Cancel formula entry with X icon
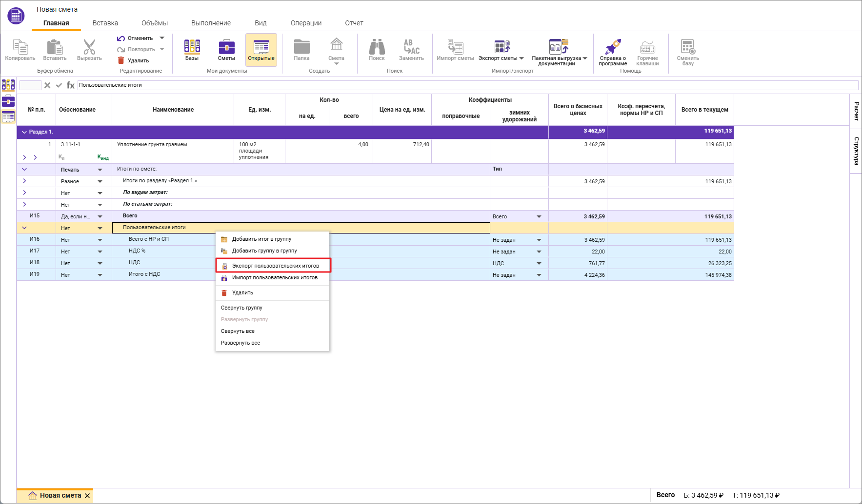Screen dimensions: 862x504 pyautogui.click(x=47, y=85)
